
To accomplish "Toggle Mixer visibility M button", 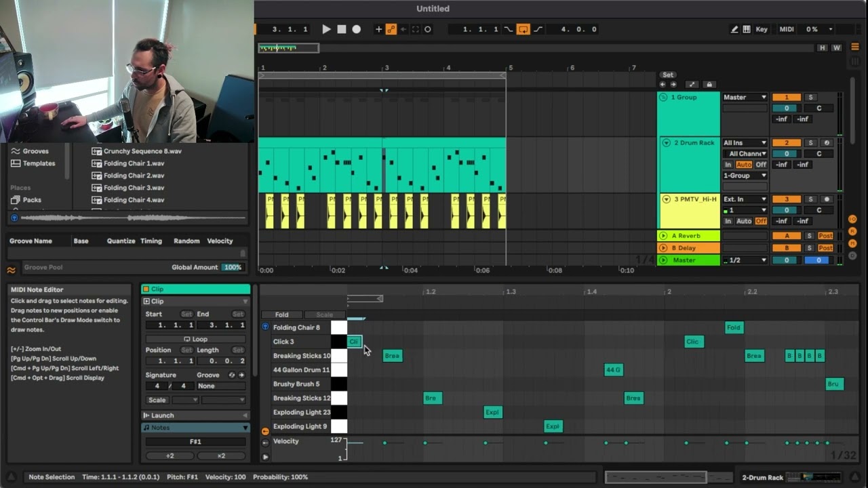I will (x=852, y=244).
